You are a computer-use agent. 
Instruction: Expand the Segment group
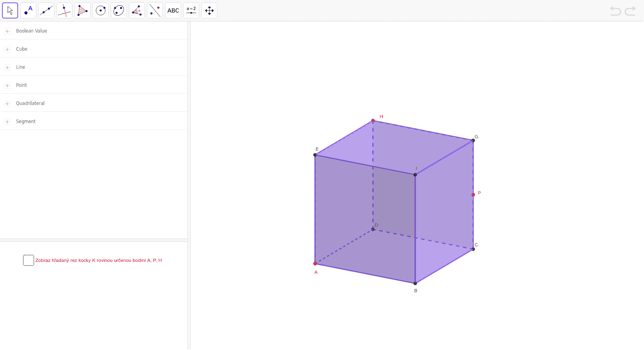[7, 122]
